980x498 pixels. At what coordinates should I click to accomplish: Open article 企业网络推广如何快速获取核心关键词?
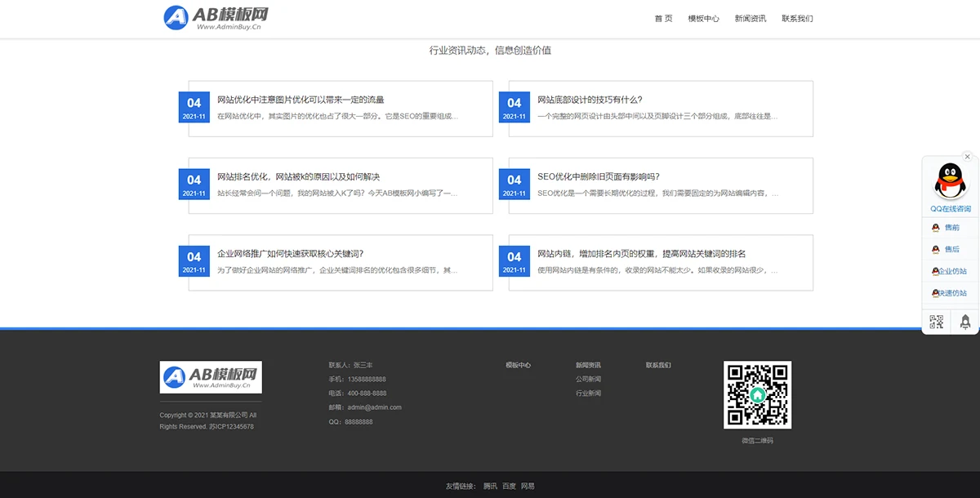(290, 254)
